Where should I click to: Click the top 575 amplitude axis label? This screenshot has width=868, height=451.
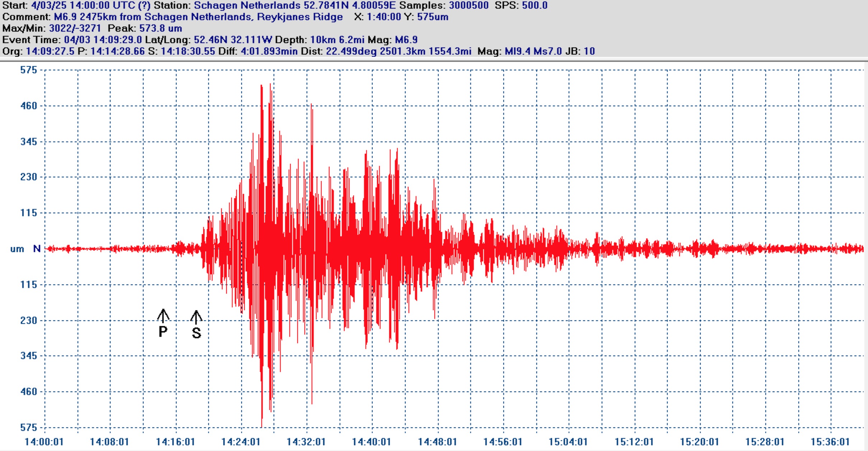29,70
